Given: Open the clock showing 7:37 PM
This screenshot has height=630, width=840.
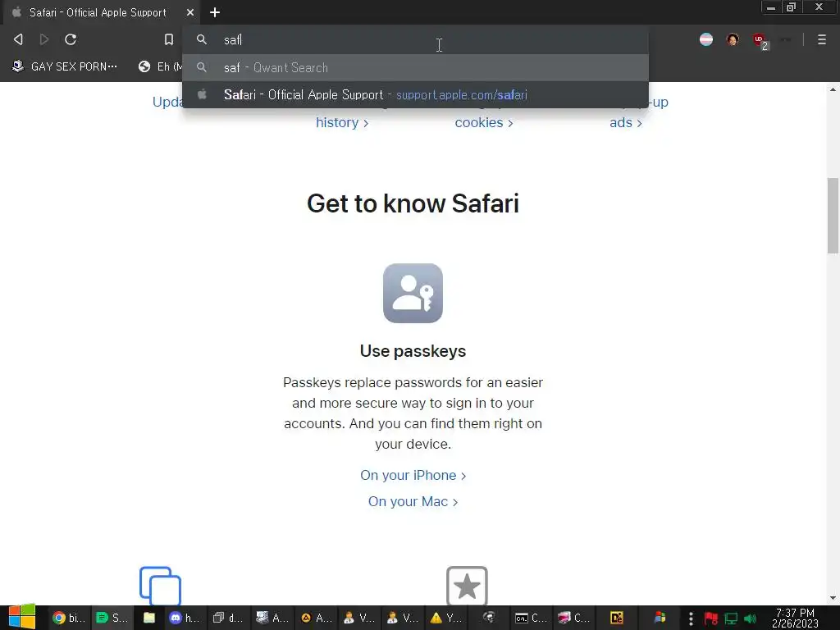Looking at the screenshot, I should click(x=795, y=618).
